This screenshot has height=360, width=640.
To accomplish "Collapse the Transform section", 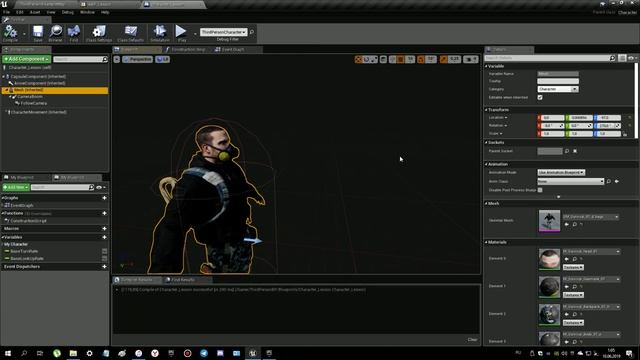I will pyautogui.click(x=487, y=110).
